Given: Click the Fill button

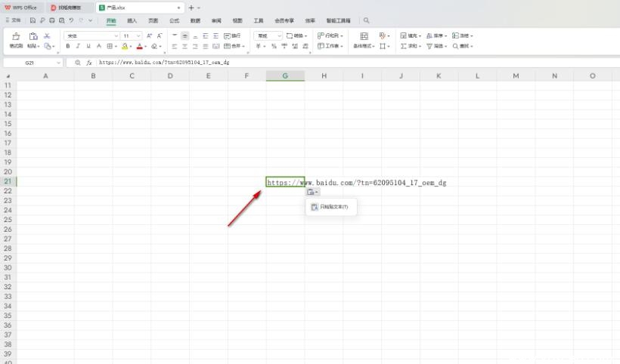Looking at the screenshot, I should coord(411,36).
